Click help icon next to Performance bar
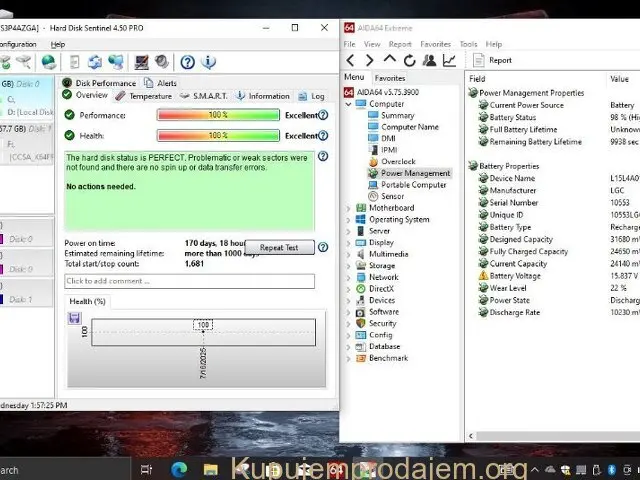Image resolution: width=640 pixels, height=480 pixels. 323,115
